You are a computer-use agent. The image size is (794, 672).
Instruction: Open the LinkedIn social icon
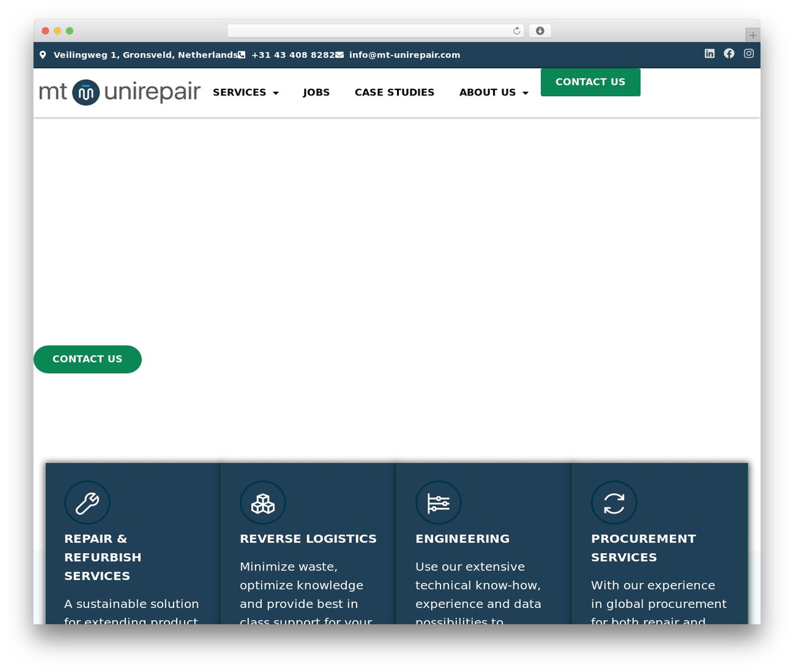710,53
